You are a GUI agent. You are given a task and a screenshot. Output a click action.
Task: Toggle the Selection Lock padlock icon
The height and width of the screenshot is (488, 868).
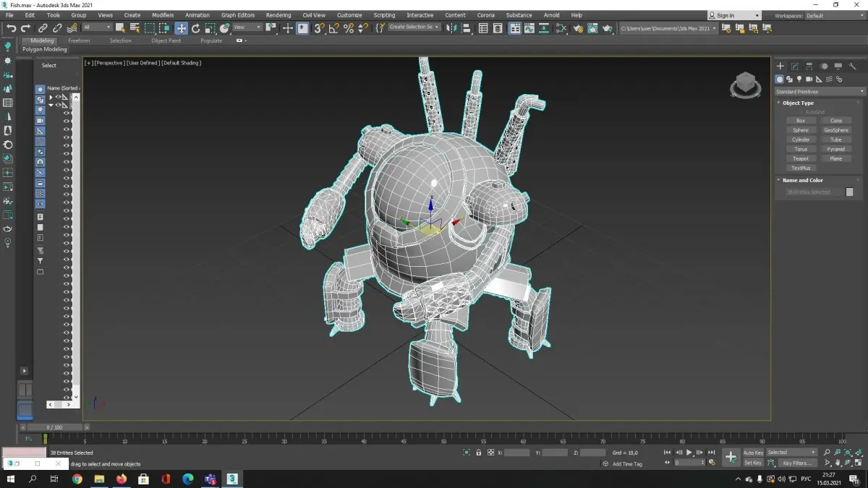pos(478,453)
